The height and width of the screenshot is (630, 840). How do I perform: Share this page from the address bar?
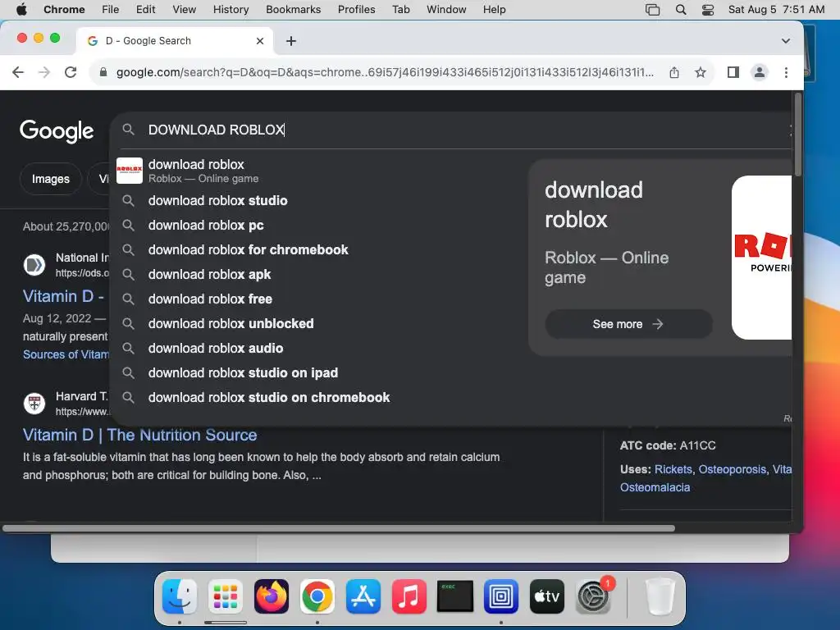(674, 72)
